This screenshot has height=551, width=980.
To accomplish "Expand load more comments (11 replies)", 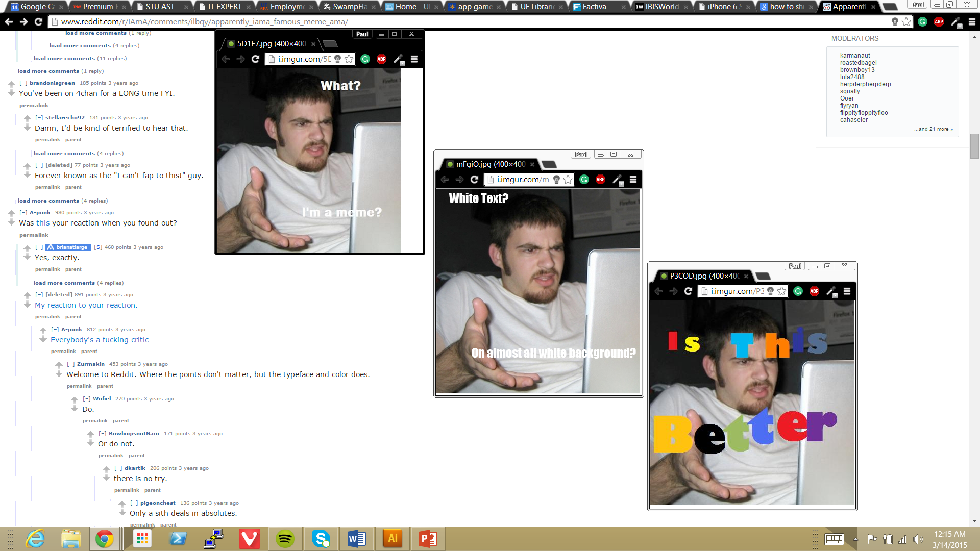I will pyautogui.click(x=64, y=58).
